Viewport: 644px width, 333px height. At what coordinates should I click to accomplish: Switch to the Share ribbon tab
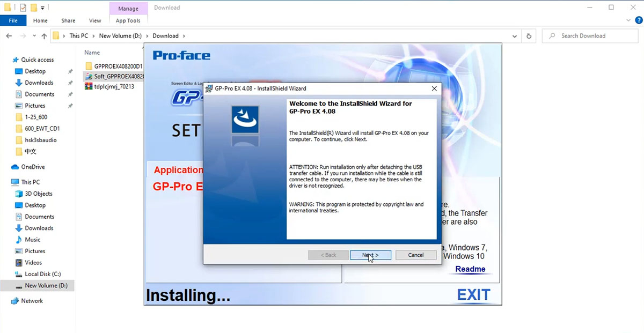tap(68, 20)
